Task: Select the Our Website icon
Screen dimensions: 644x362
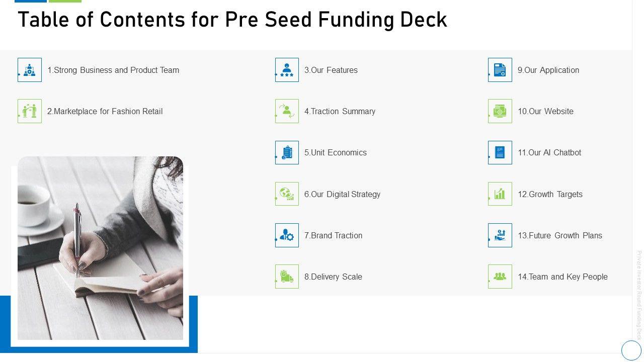Action: coord(500,111)
